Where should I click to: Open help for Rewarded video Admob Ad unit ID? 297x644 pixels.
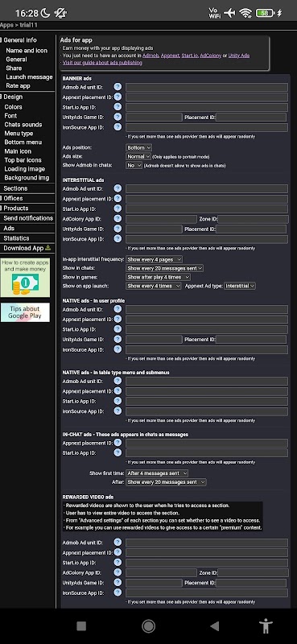[x=118, y=542]
